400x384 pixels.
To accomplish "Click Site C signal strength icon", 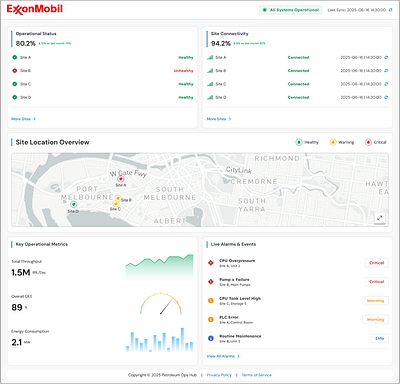I will [x=210, y=84].
